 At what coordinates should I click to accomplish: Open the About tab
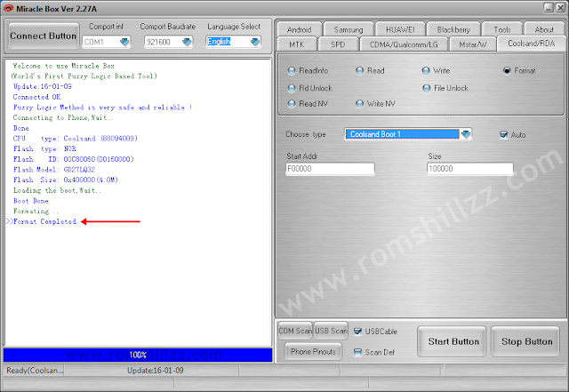click(544, 29)
